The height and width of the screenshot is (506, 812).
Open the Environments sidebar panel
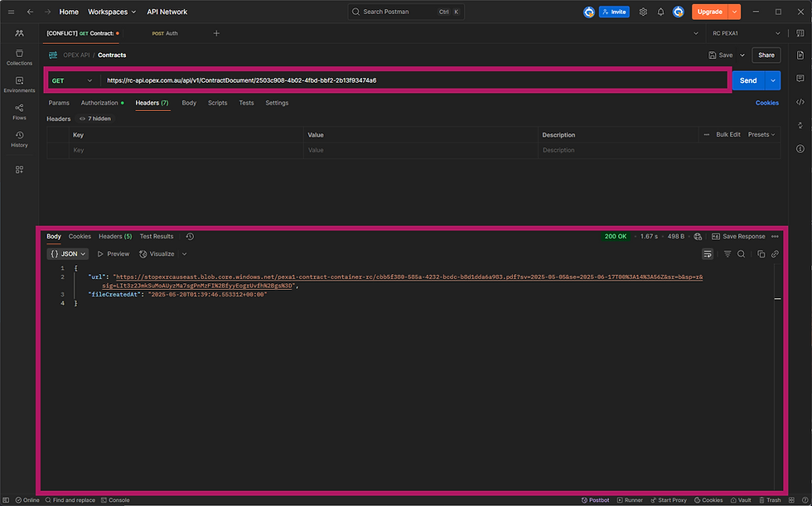point(19,84)
